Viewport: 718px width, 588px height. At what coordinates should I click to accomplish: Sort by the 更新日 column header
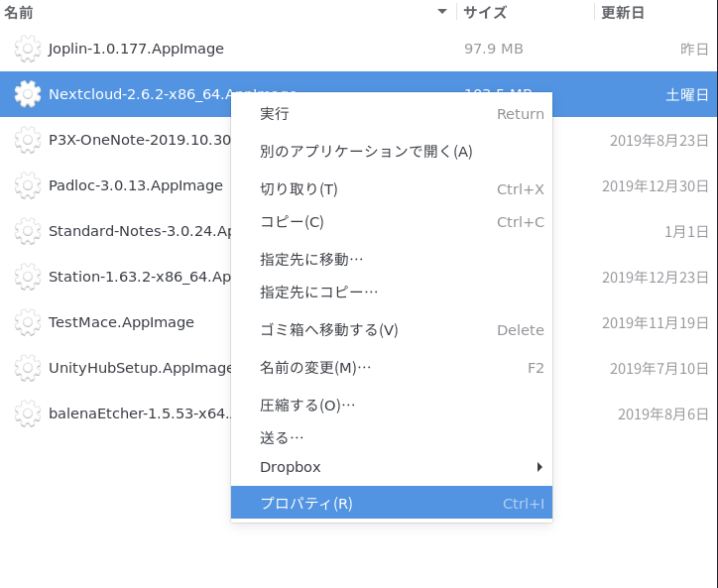[622, 12]
